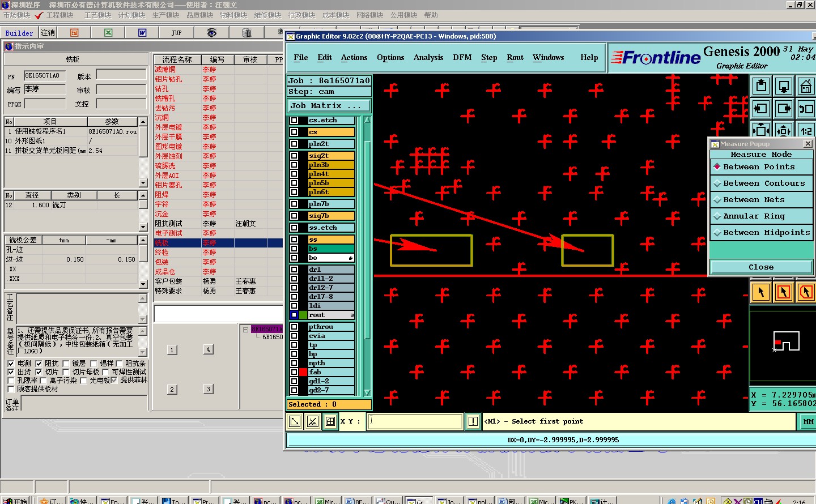Collapse the 8E165071A tree node
816x504 pixels.
pyautogui.click(x=245, y=329)
